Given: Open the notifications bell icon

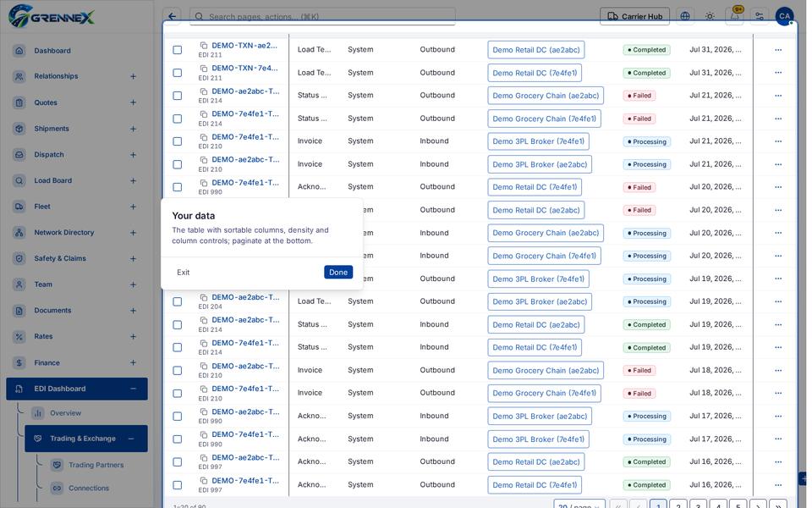Looking at the screenshot, I should tap(734, 16).
